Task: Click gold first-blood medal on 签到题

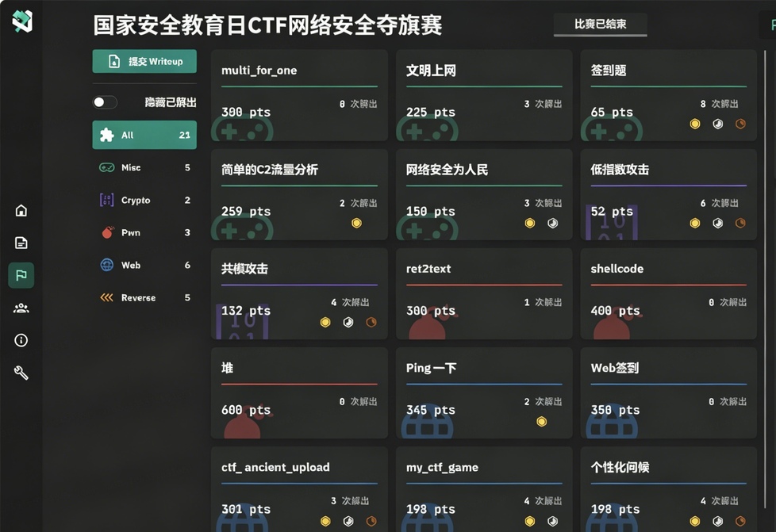Action: (x=695, y=124)
